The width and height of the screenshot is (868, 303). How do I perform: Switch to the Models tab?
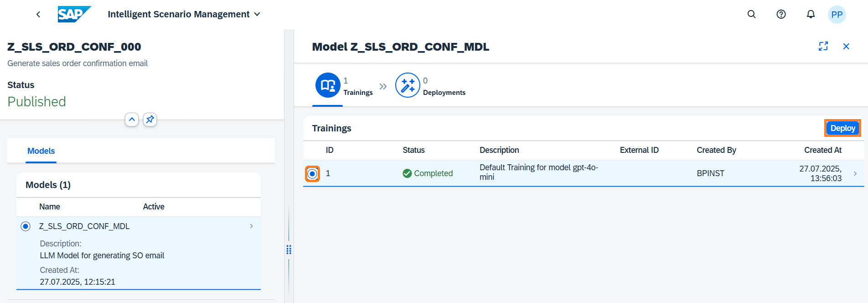pyautogui.click(x=41, y=151)
